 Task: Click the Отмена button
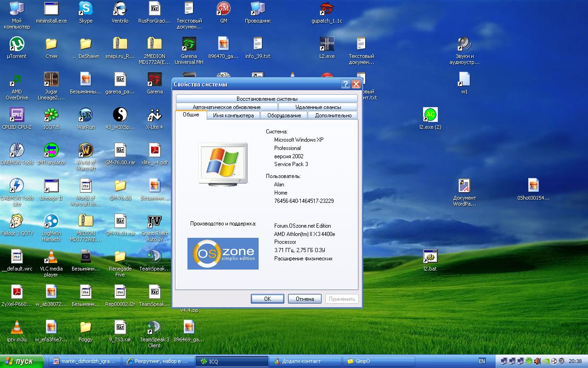(305, 299)
